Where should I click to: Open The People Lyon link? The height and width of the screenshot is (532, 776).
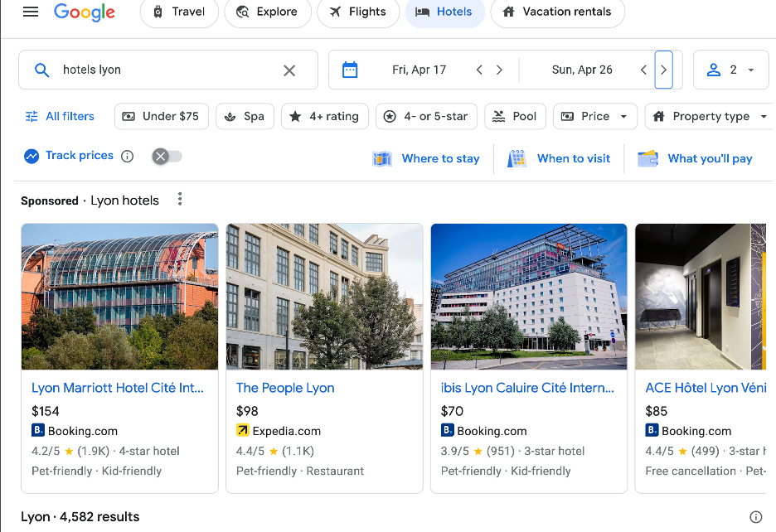coord(285,388)
